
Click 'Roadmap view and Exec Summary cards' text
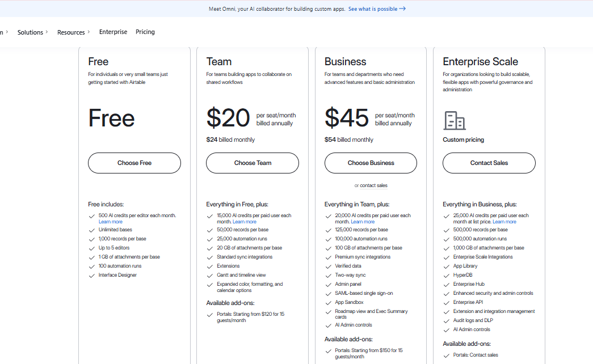pos(371,314)
